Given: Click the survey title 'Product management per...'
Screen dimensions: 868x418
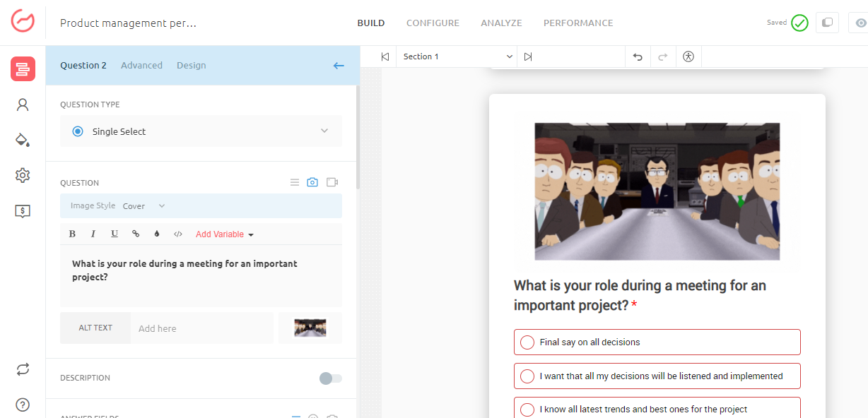Looking at the screenshot, I should click(128, 23).
